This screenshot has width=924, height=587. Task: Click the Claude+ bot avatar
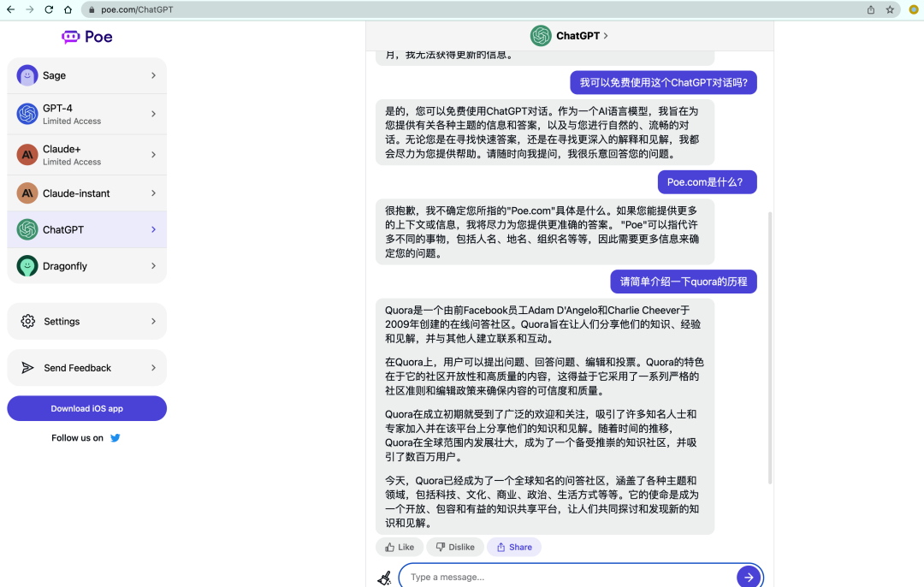click(x=27, y=154)
